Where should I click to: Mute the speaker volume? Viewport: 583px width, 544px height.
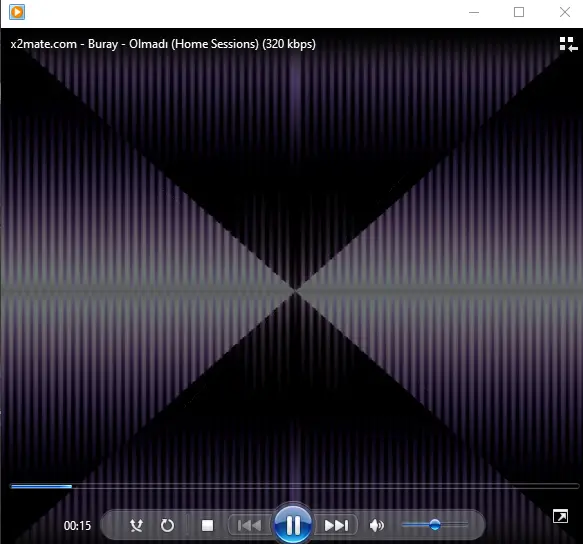[x=376, y=525]
